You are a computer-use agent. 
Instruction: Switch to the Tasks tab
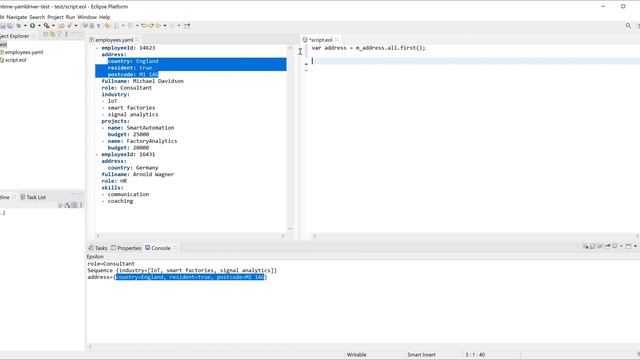[98, 248]
